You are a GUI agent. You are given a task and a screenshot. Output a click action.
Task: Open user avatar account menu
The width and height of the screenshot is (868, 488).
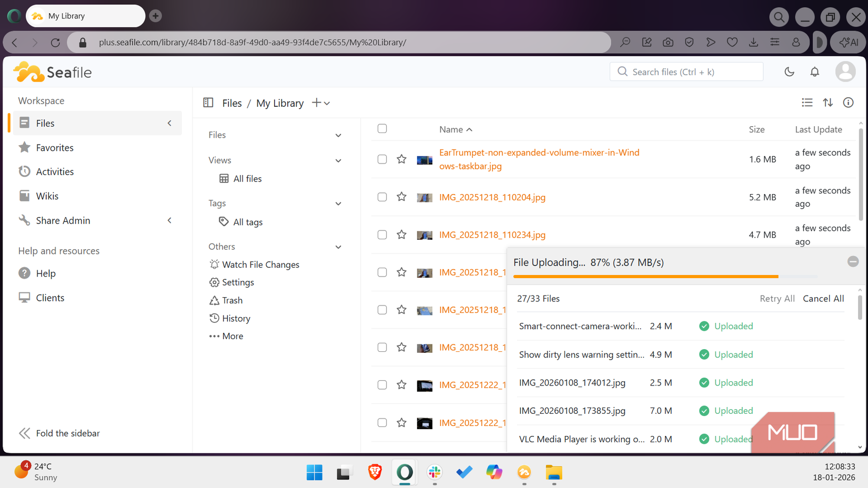coord(845,72)
